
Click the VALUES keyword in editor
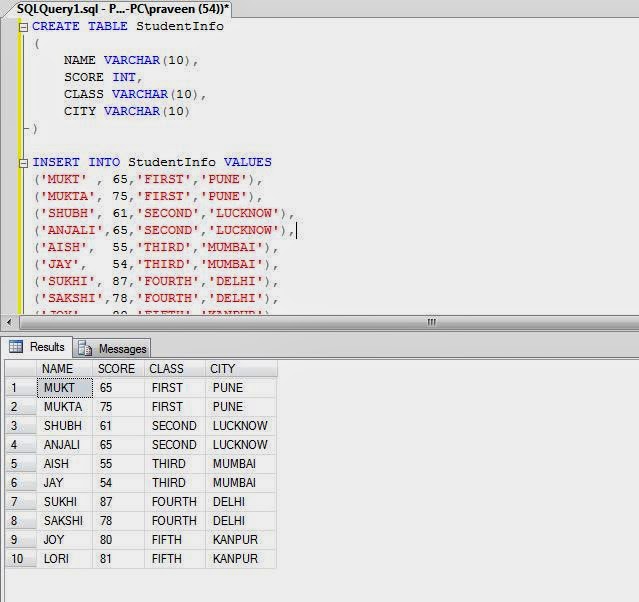[247, 162]
